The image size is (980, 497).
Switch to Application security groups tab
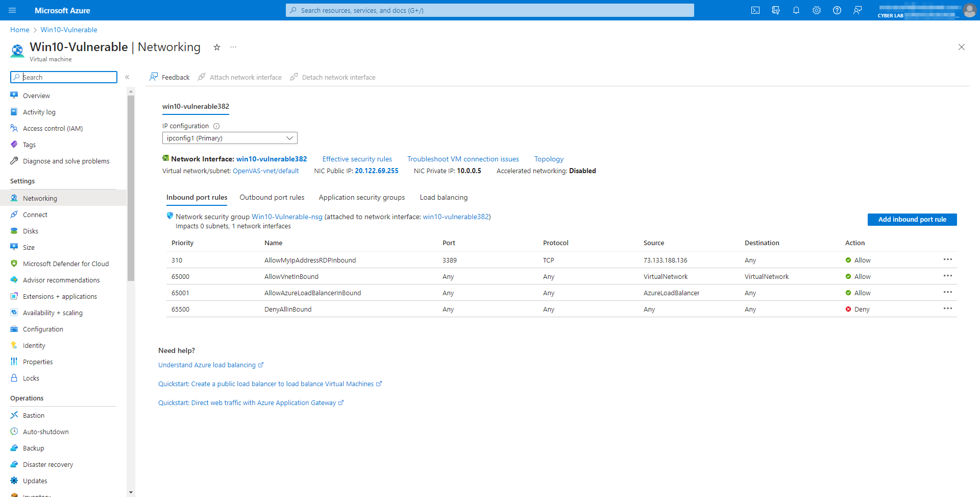362,197
